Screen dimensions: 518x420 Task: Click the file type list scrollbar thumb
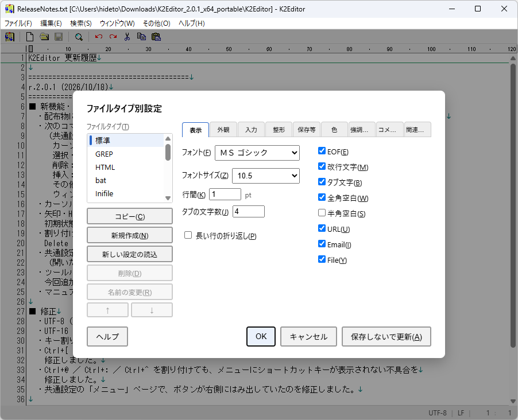[168, 152]
